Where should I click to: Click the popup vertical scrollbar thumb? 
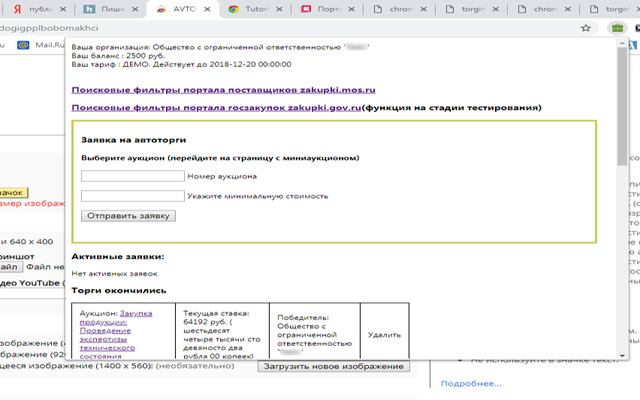pos(622,106)
